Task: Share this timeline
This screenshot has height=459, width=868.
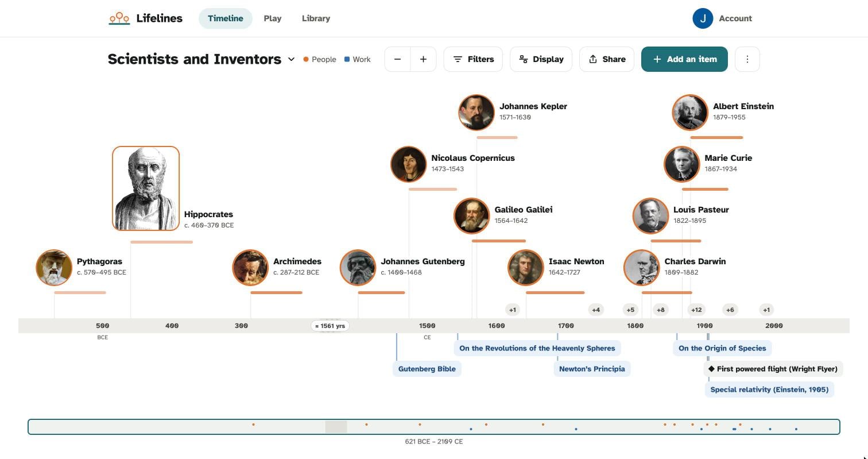Action: pyautogui.click(x=606, y=59)
